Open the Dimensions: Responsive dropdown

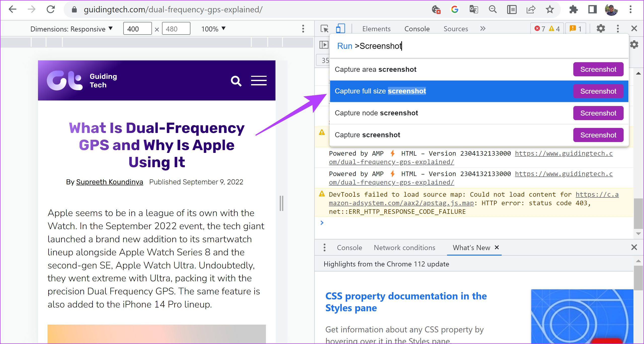pos(71,29)
